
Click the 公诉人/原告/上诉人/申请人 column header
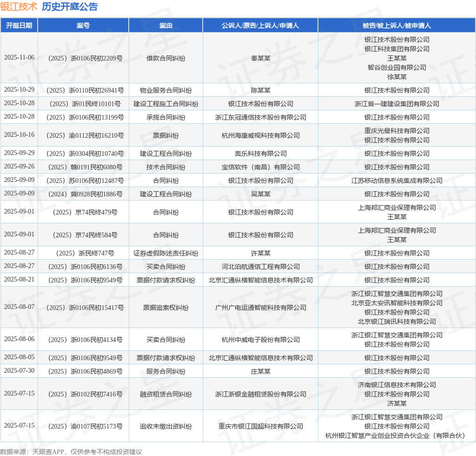pyautogui.click(x=260, y=26)
